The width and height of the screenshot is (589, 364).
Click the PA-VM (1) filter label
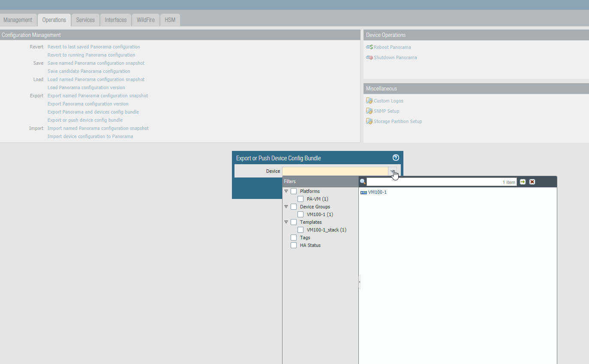pyautogui.click(x=318, y=199)
